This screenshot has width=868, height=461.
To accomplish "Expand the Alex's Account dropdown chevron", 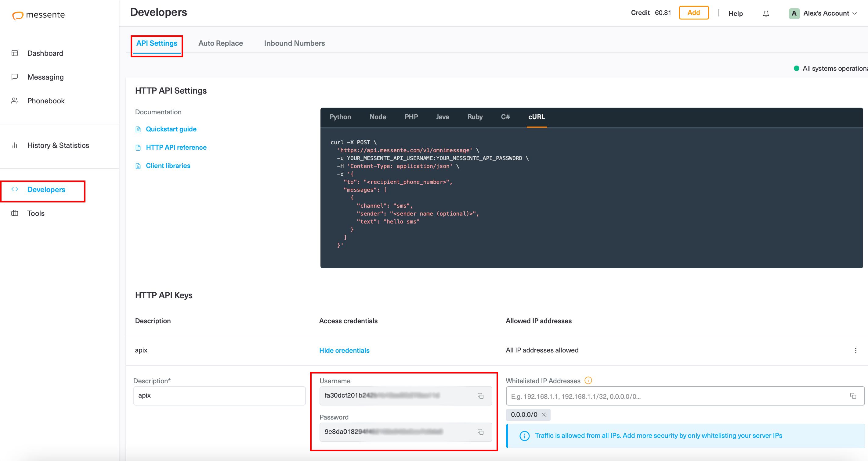I will (x=855, y=13).
